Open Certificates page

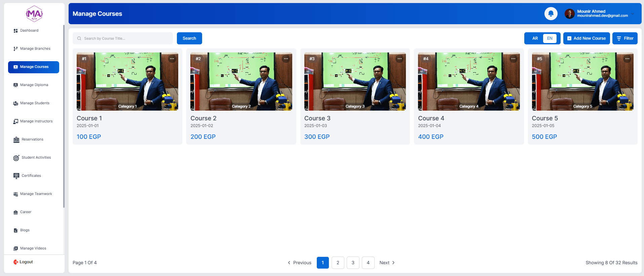tap(34, 176)
